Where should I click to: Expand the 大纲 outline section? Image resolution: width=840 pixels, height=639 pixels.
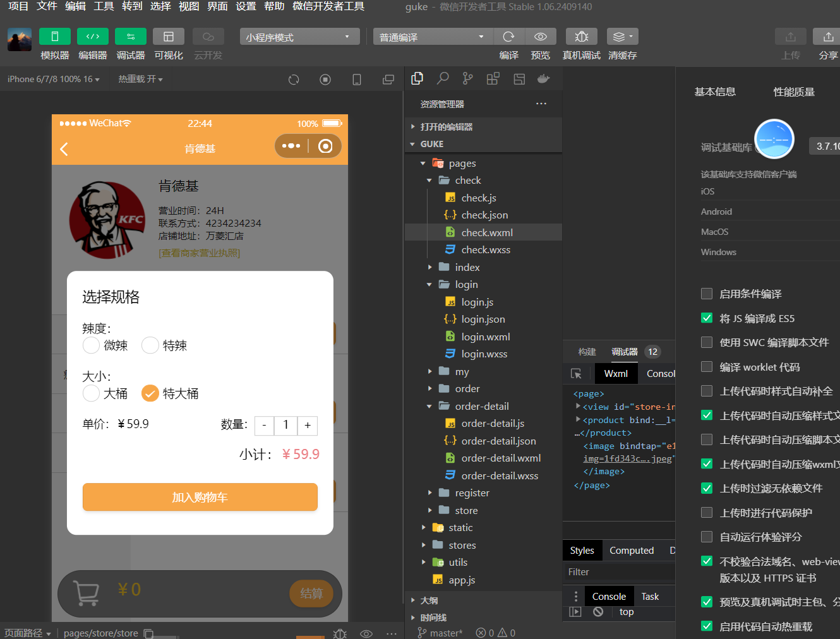[483, 600]
